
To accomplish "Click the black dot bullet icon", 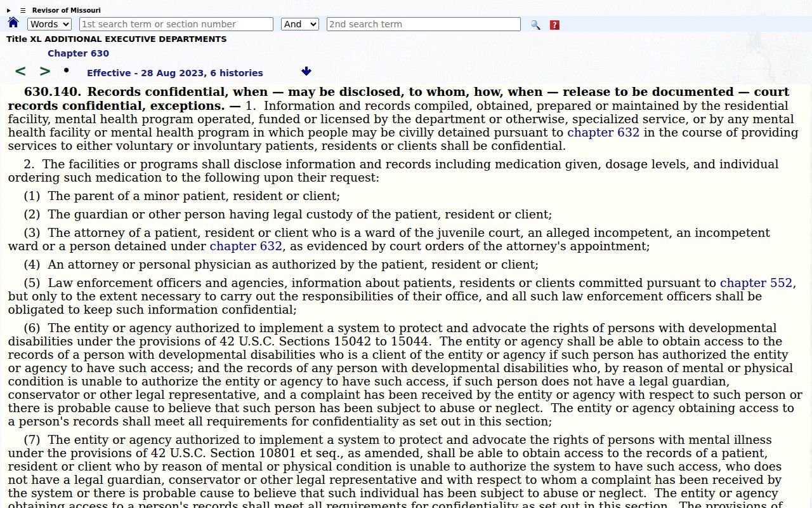I will pos(66,70).
